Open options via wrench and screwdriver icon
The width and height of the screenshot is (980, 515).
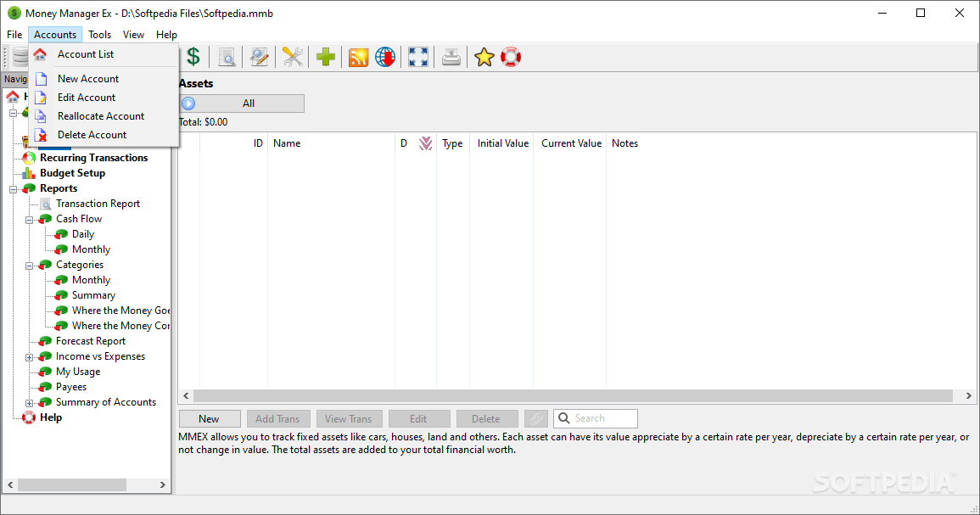pos(293,57)
